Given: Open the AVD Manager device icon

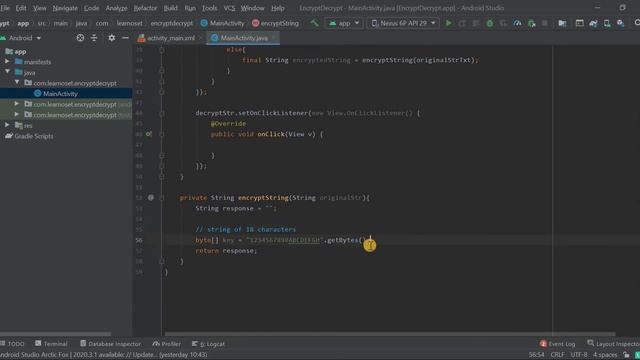Looking at the screenshot, I should point(607,23).
